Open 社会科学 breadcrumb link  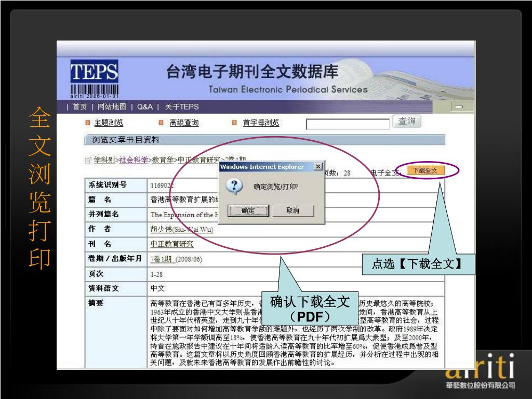[134, 160]
